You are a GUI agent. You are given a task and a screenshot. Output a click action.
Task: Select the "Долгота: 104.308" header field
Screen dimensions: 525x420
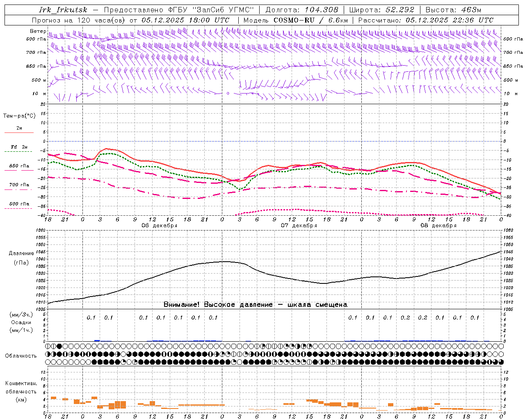(302, 10)
